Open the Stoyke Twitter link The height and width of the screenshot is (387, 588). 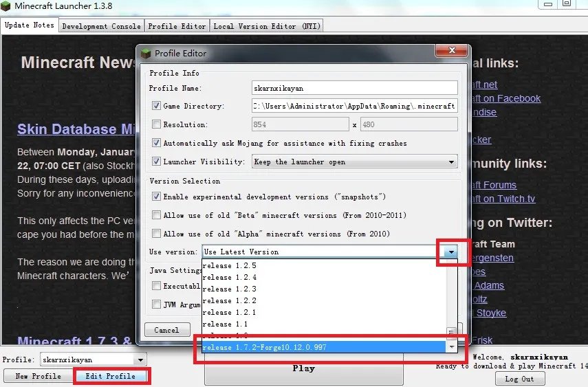click(x=490, y=313)
